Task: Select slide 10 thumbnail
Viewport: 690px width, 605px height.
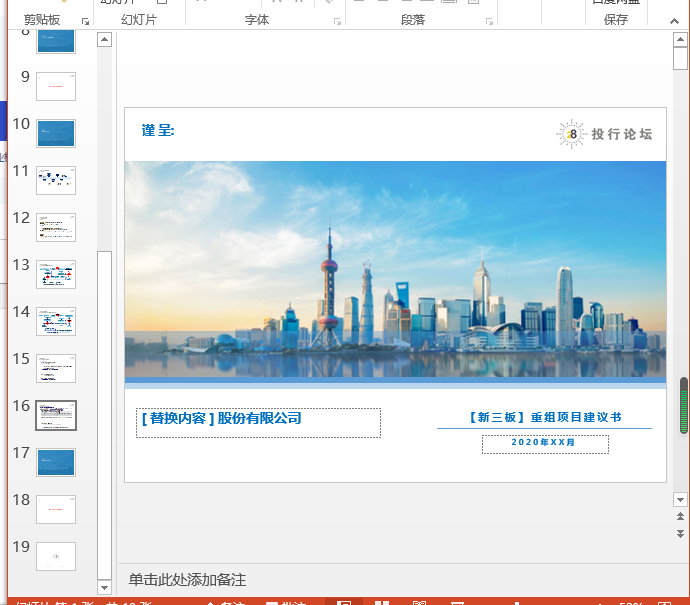Action: click(56, 133)
